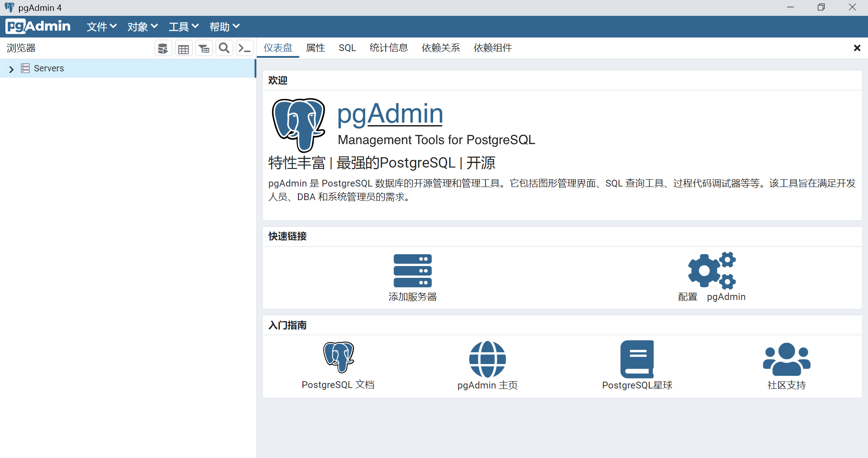Click the large PostgreSQL elephant logo
This screenshot has width=868, height=458.
[x=299, y=125]
